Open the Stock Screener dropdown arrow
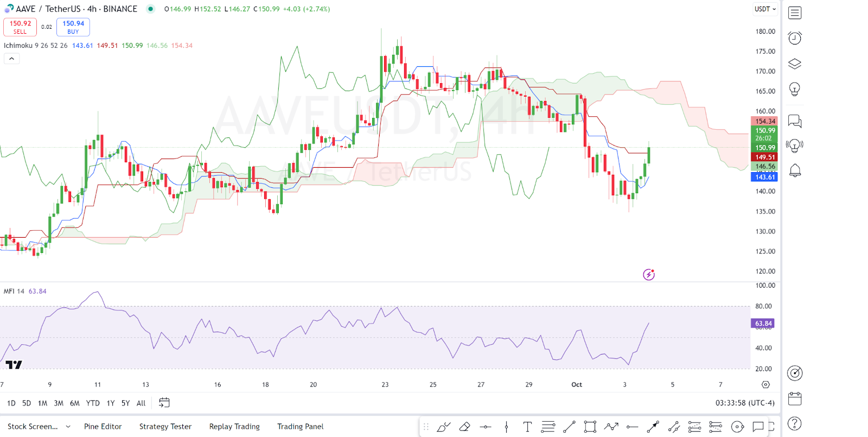This screenshot has width=868, height=437. tap(68, 427)
